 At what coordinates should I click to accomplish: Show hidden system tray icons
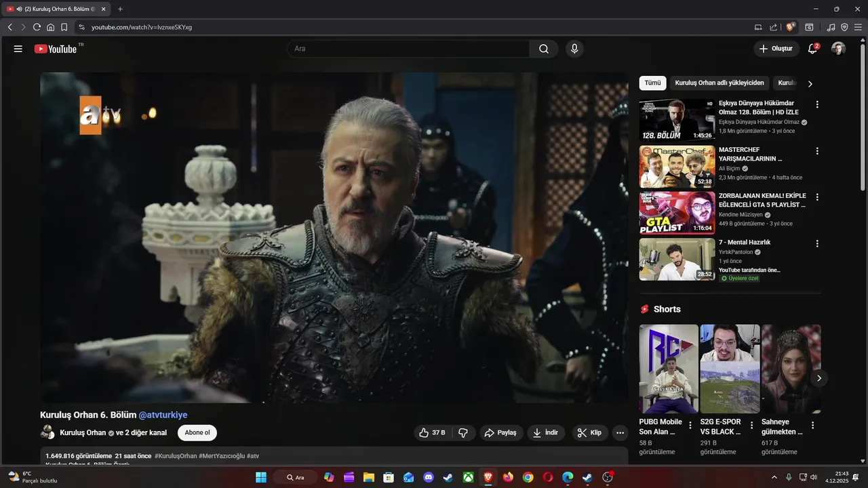coord(774,477)
